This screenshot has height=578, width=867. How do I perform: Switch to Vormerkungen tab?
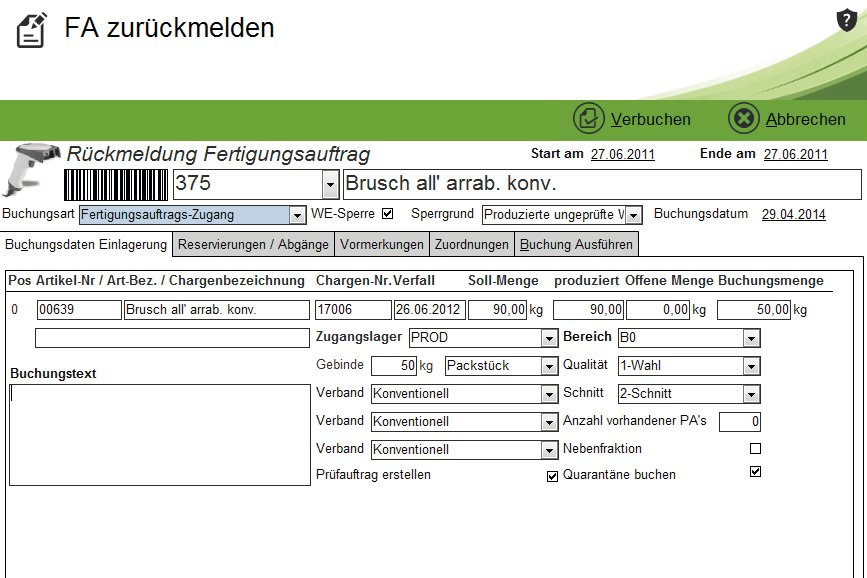tap(382, 244)
